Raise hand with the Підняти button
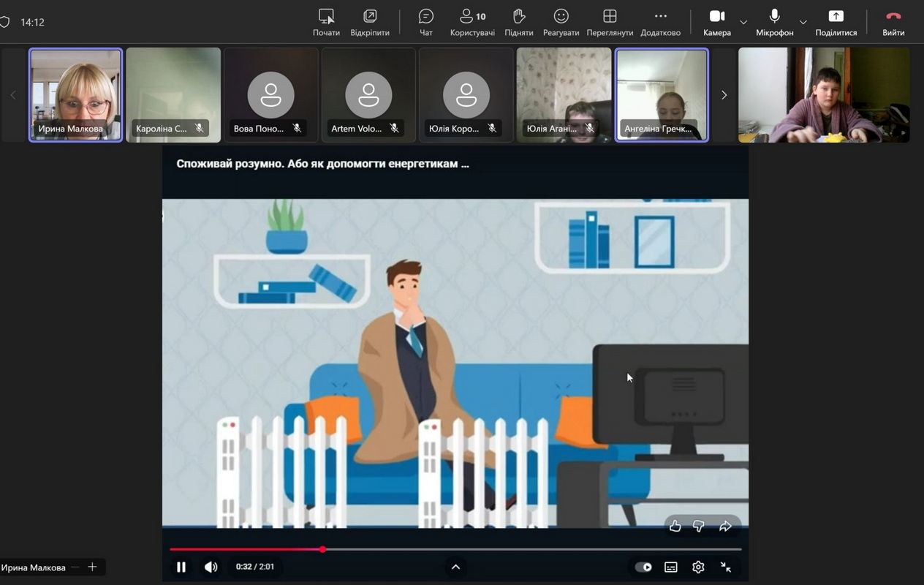Viewport: 924px width, 585px height. [x=518, y=22]
